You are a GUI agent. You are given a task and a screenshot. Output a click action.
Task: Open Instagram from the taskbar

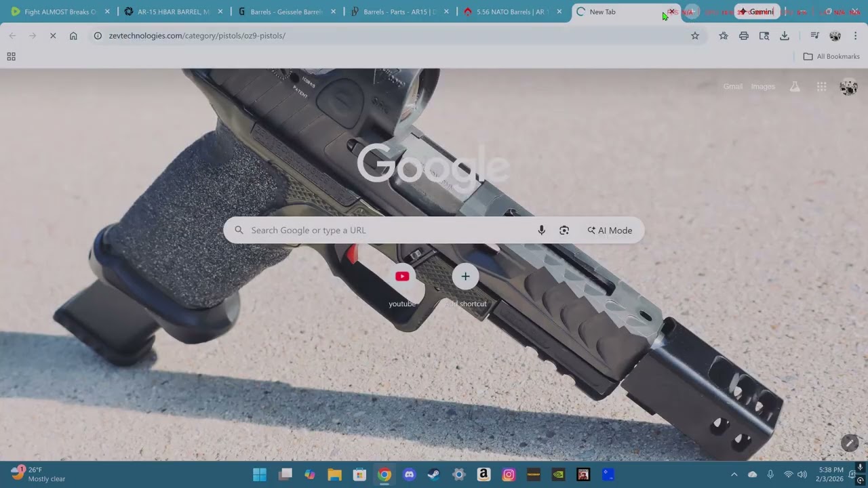[509, 474]
